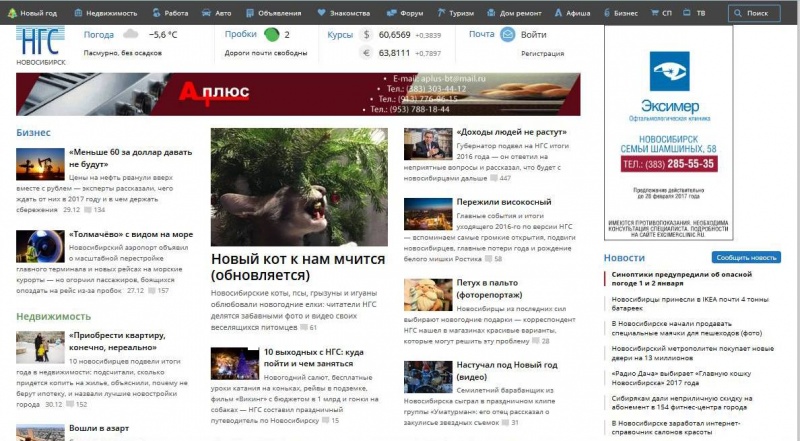Click the cloud weather icon

(130, 35)
